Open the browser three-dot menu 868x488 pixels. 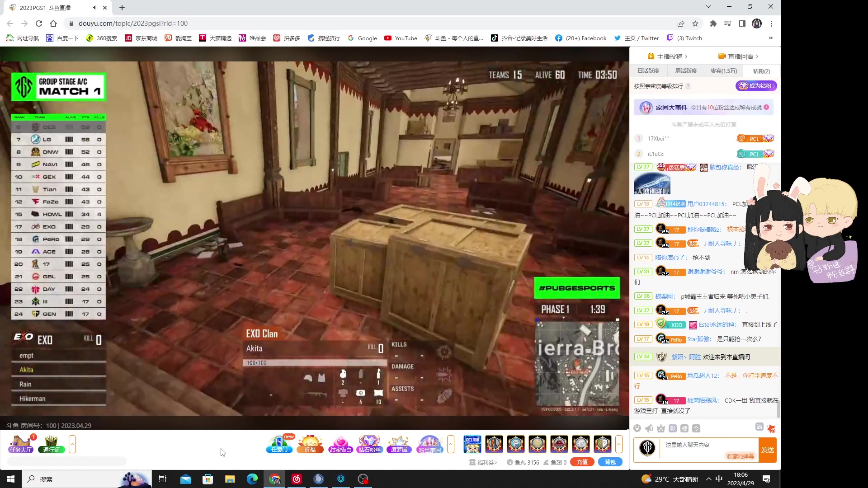(x=772, y=23)
